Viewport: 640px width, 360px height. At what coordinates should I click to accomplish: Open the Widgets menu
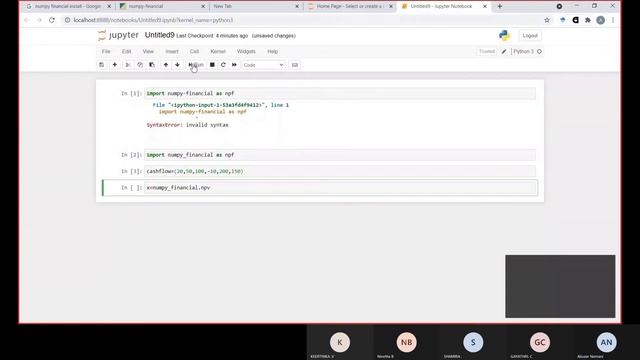(x=246, y=51)
